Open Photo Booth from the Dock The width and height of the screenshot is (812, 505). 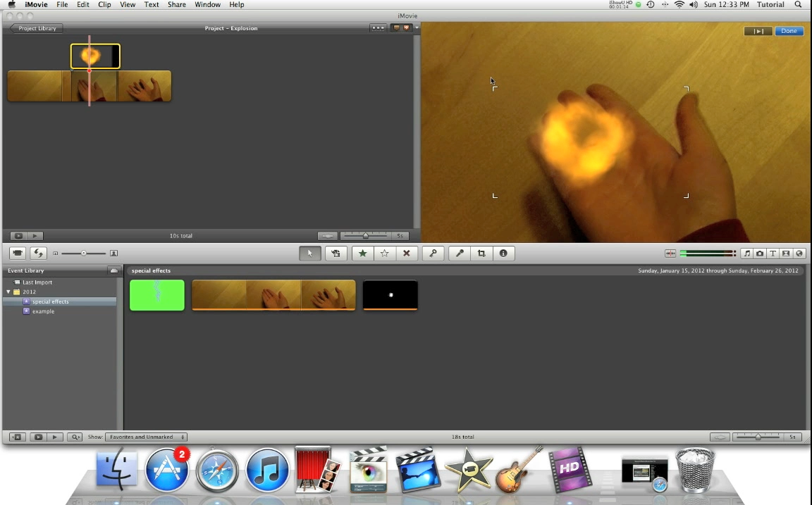click(x=318, y=469)
